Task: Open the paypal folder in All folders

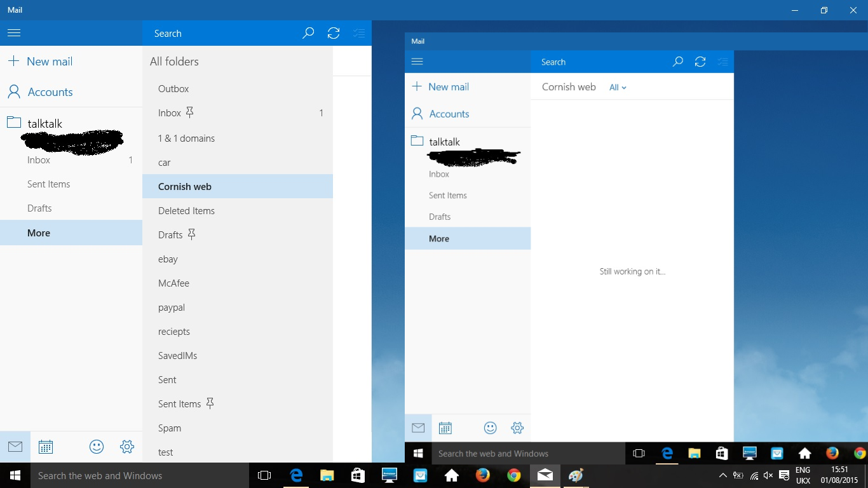Action: (x=172, y=308)
